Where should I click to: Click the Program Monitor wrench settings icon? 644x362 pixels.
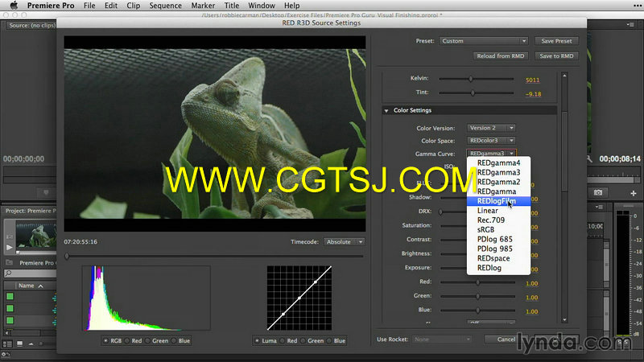pyautogui.click(x=590, y=158)
